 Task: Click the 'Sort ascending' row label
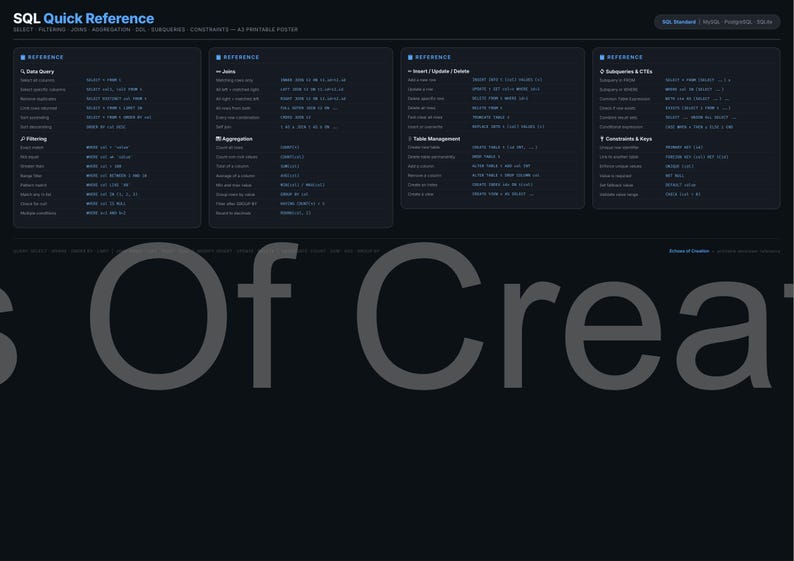tap(34, 117)
